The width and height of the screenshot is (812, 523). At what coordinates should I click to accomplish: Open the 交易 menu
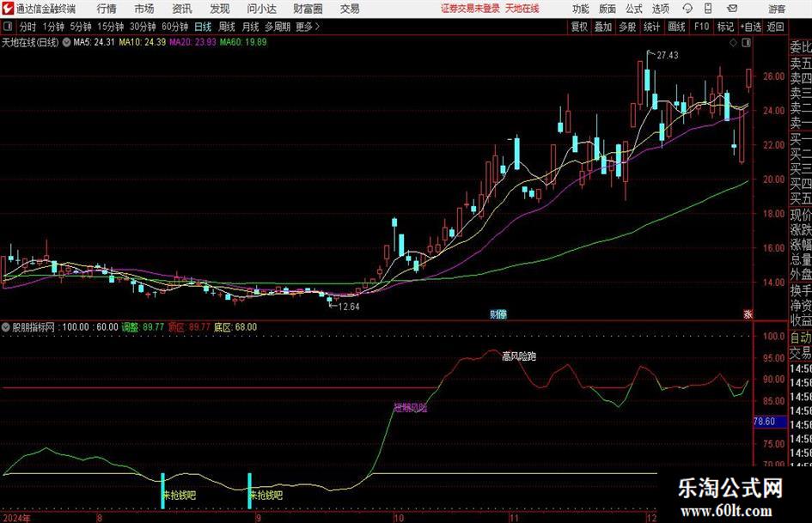coord(350,9)
